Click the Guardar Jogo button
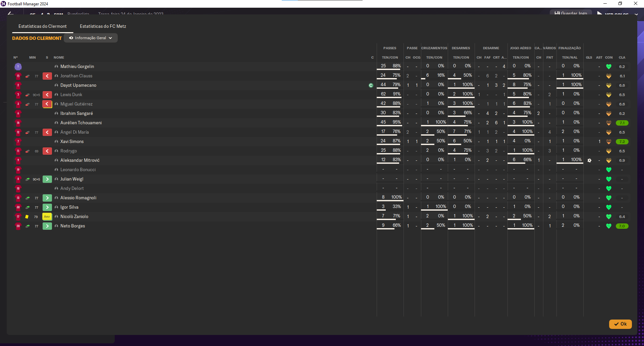Viewport: 644px width, 346px height. (571, 13)
